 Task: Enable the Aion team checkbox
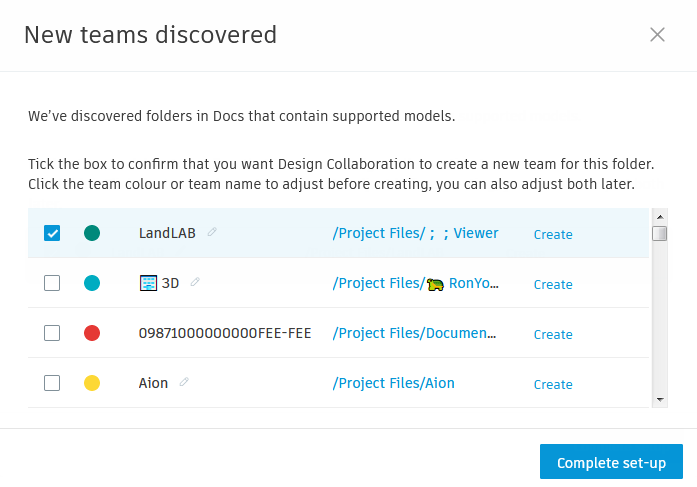52,383
